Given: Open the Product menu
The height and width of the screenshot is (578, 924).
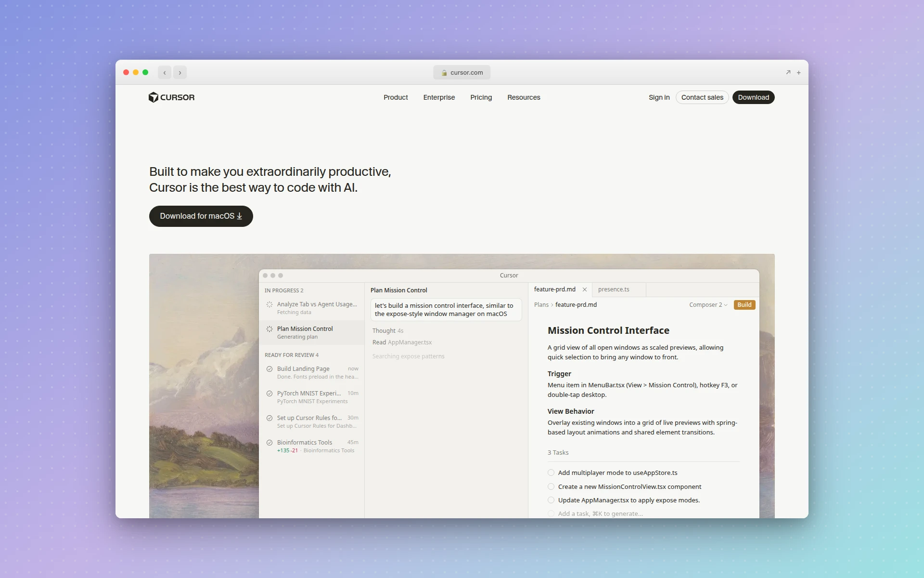Looking at the screenshot, I should pos(396,97).
